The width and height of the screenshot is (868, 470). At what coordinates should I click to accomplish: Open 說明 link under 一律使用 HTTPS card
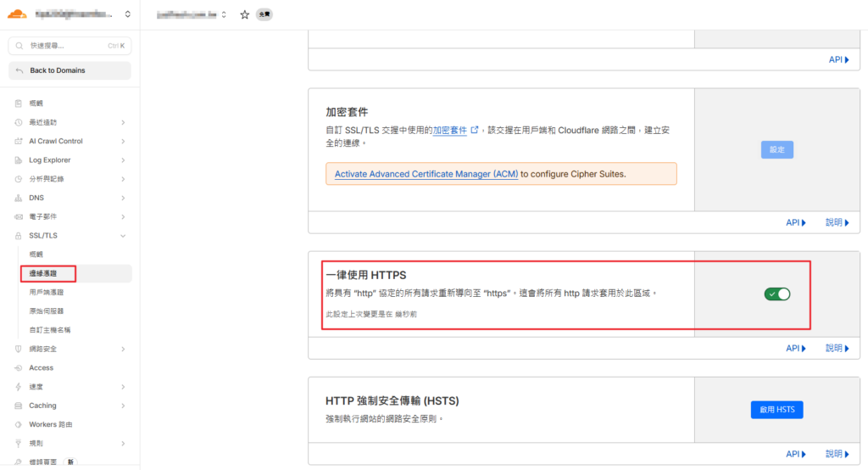coord(837,348)
